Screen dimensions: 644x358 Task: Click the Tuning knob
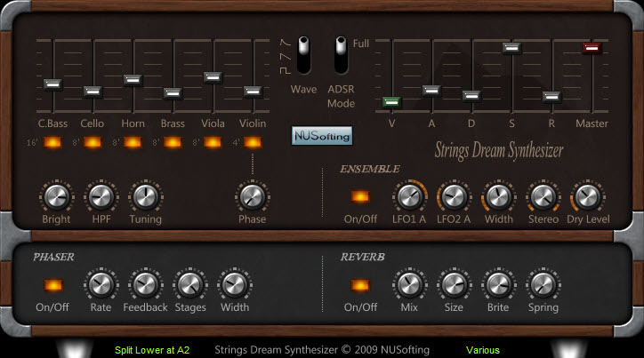(x=145, y=195)
